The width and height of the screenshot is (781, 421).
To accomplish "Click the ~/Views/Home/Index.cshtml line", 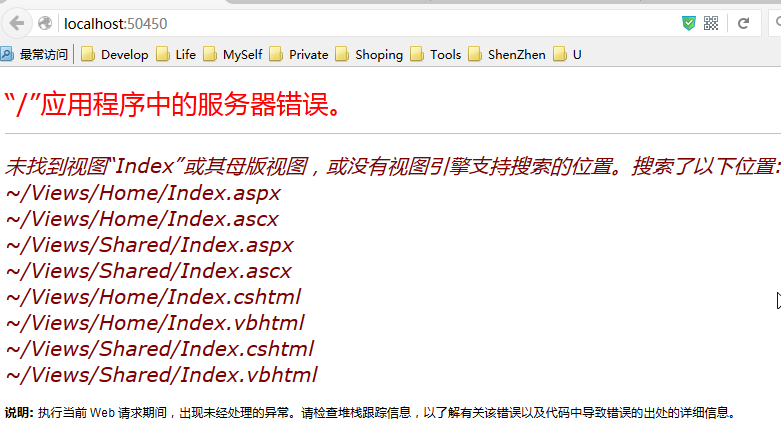I will pos(153,296).
